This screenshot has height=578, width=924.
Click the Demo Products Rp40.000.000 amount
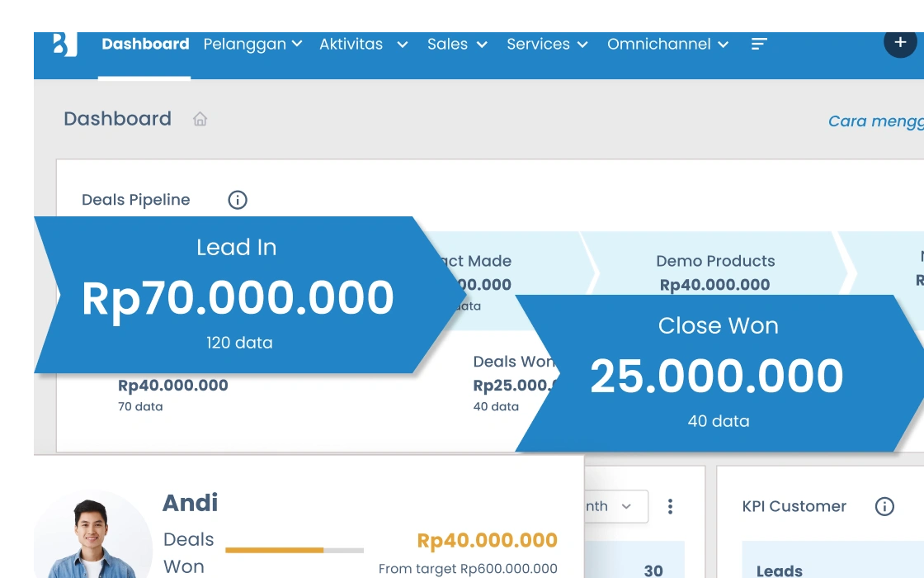coord(714,285)
